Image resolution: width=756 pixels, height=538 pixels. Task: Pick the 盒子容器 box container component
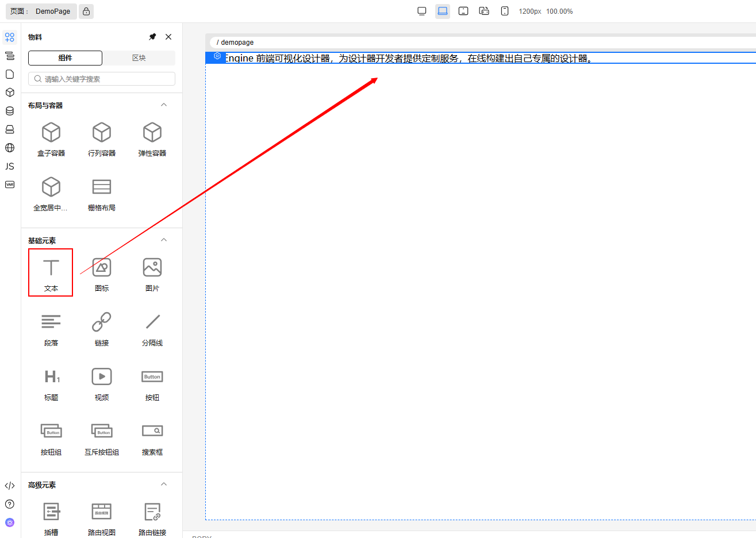pos(51,139)
